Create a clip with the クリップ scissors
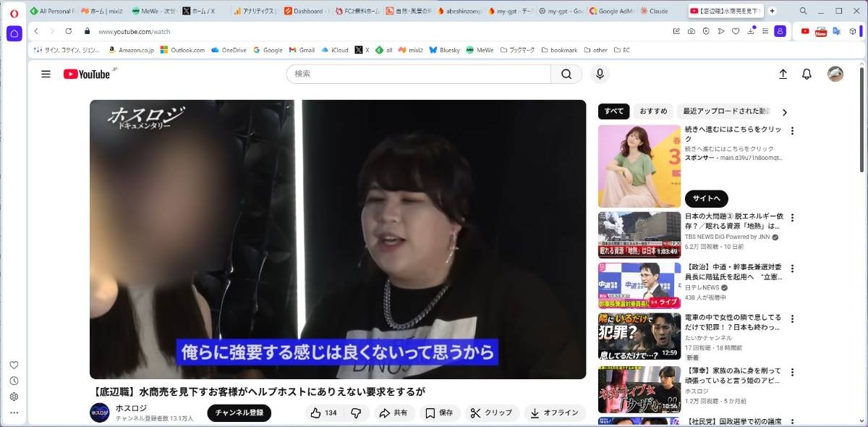The image size is (868, 427). click(491, 413)
